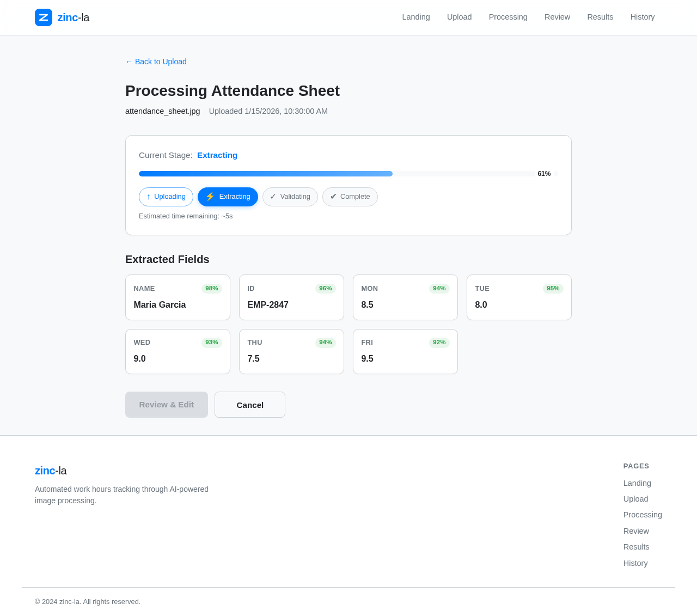Click the Extracting stage progress bar
The width and height of the screenshot is (697, 616).
pos(348,174)
